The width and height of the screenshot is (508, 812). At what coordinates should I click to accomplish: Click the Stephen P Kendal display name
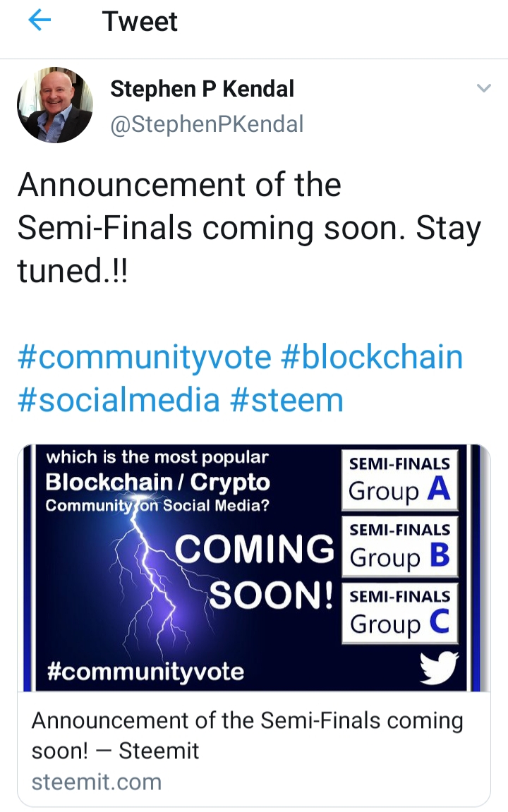coord(202,89)
